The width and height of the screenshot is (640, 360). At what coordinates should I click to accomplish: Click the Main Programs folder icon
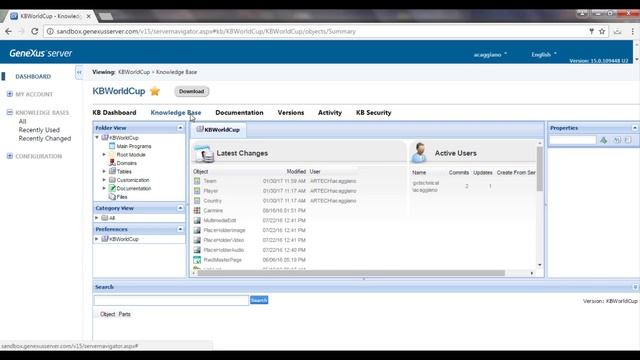click(x=112, y=146)
